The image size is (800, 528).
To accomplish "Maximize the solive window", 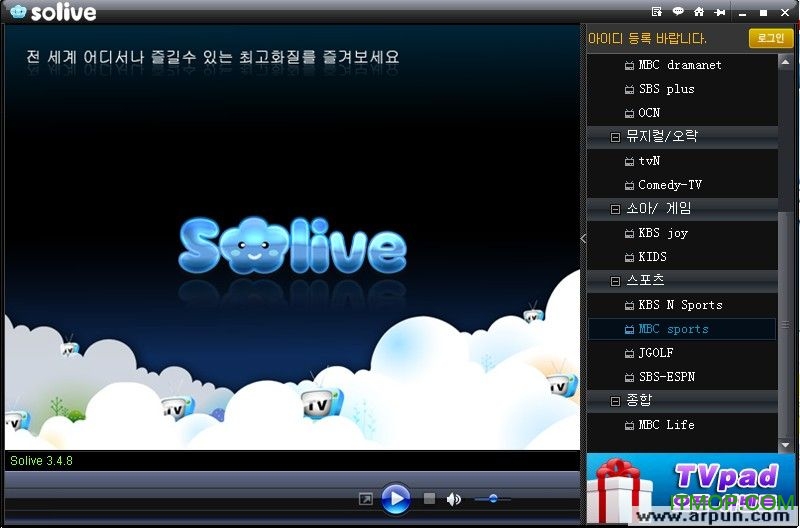I will point(763,13).
